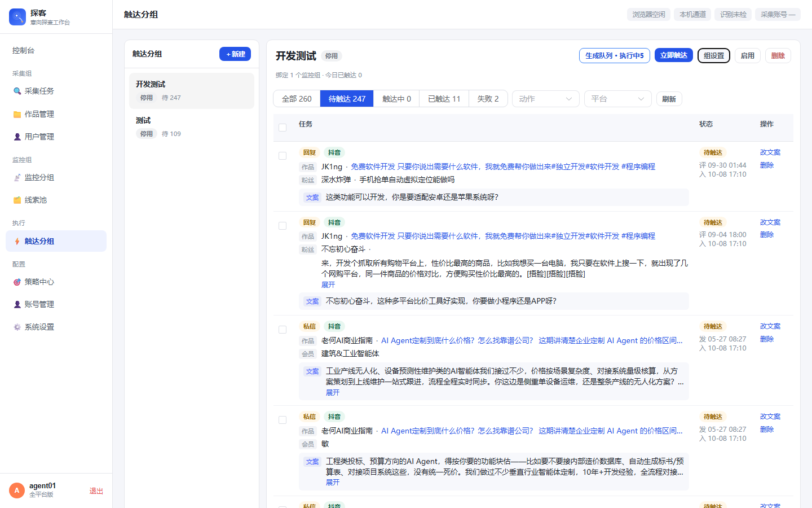This screenshot has width=812, height=508.
Task: Open 账号管理 person icon
Action: [x=17, y=304]
